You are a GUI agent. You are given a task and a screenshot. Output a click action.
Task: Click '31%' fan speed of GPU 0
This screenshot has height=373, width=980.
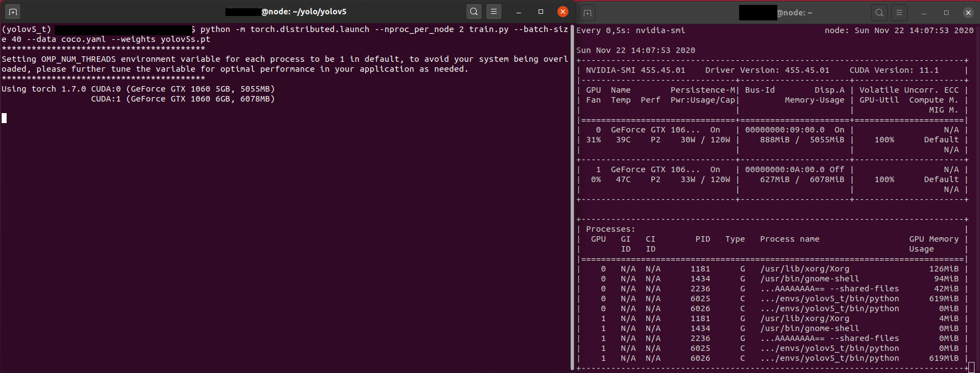(x=593, y=140)
